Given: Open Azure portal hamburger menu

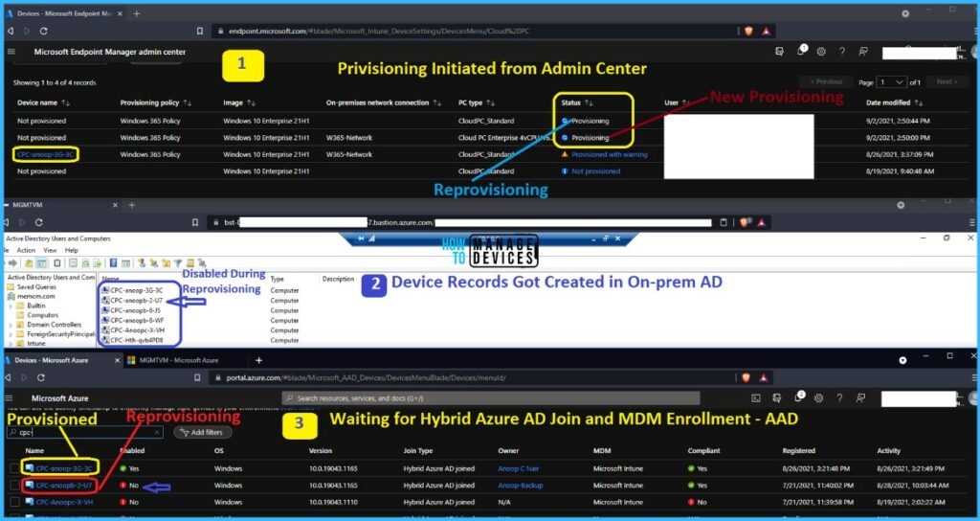Looking at the screenshot, I should pos(9,397).
